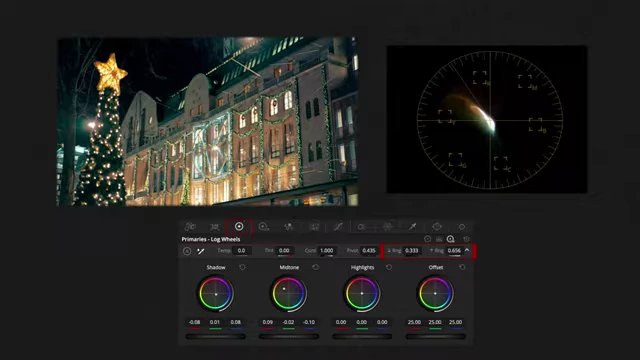Switch to primaries bars mode icon
The width and height of the screenshot is (640, 360).
439,239
